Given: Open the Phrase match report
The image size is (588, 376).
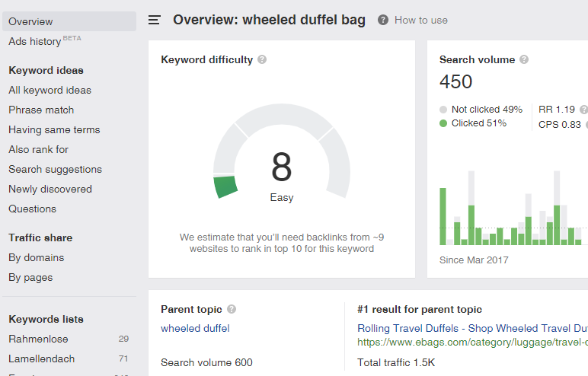Looking at the screenshot, I should click(x=41, y=110).
